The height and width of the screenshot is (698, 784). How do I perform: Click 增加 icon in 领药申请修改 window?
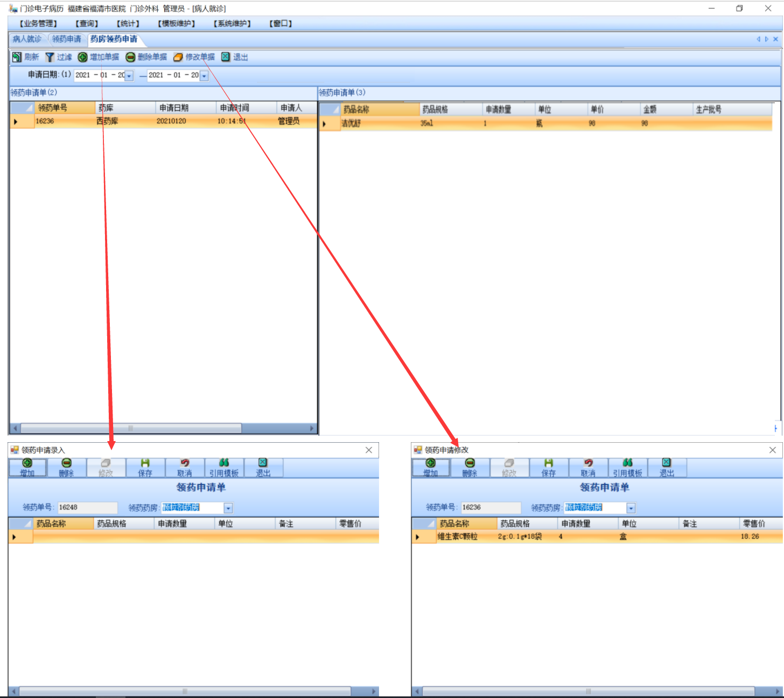click(x=430, y=463)
